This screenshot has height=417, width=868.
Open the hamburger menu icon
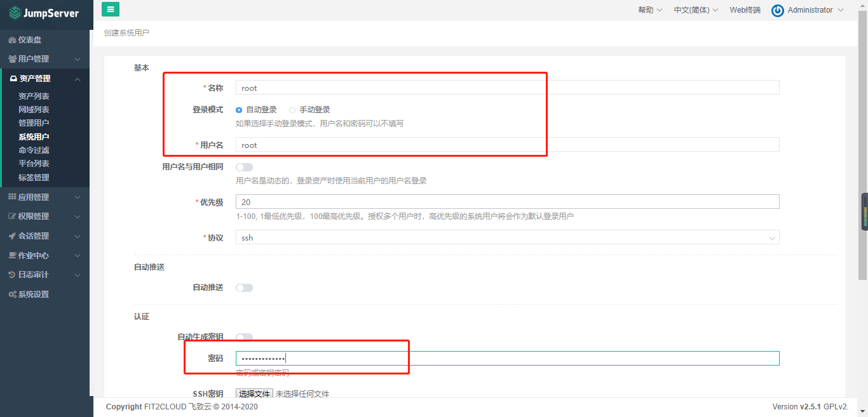(110, 10)
